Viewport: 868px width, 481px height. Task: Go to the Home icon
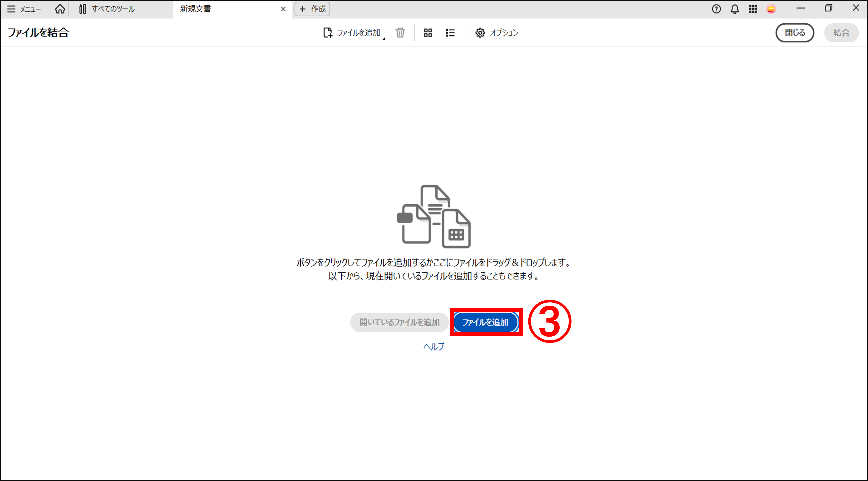[60, 9]
